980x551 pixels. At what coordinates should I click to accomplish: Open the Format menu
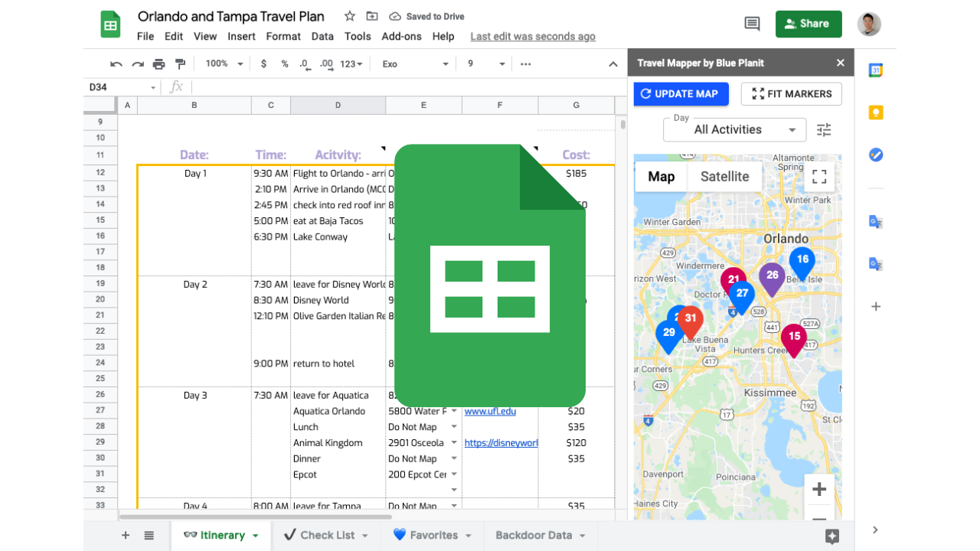pyautogui.click(x=283, y=36)
